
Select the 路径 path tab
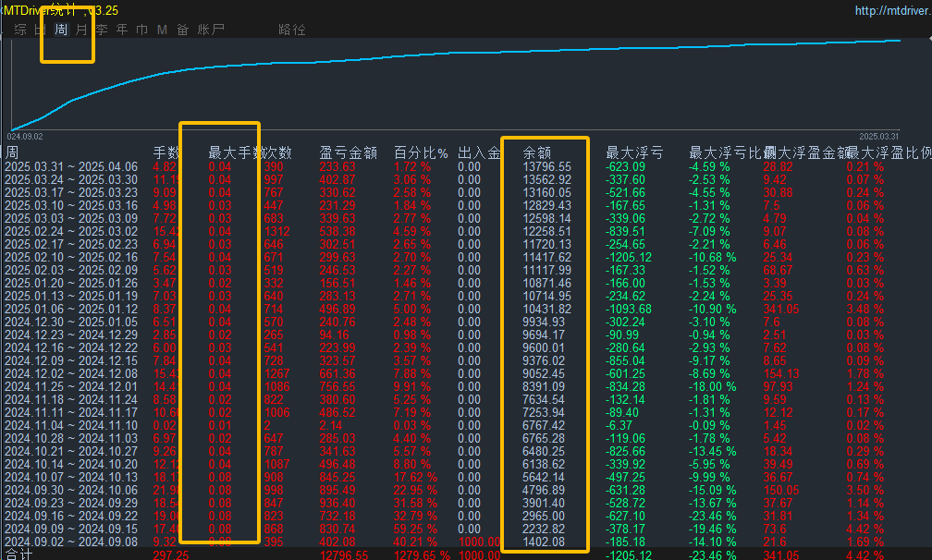click(292, 30)
